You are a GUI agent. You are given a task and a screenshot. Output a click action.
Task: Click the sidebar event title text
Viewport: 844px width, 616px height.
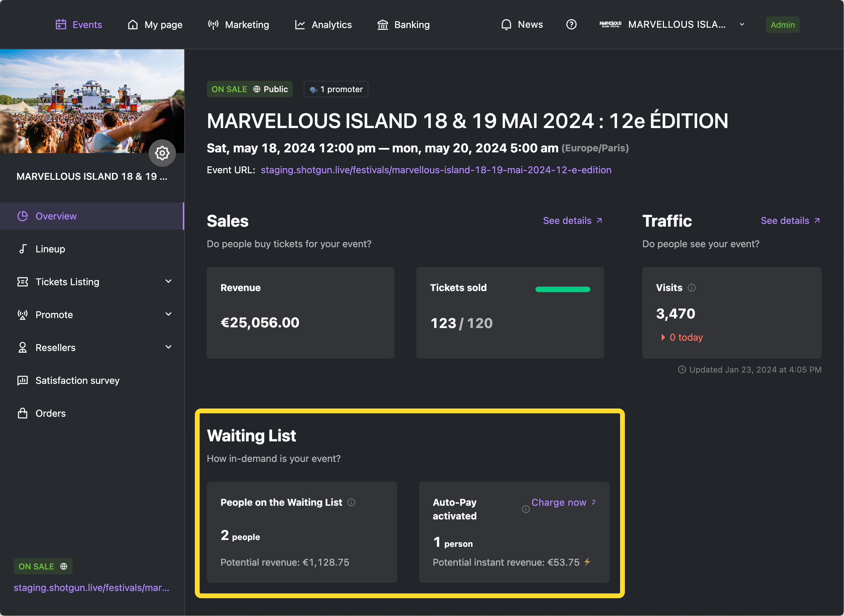pyautogui.click(x=92, y=176)
